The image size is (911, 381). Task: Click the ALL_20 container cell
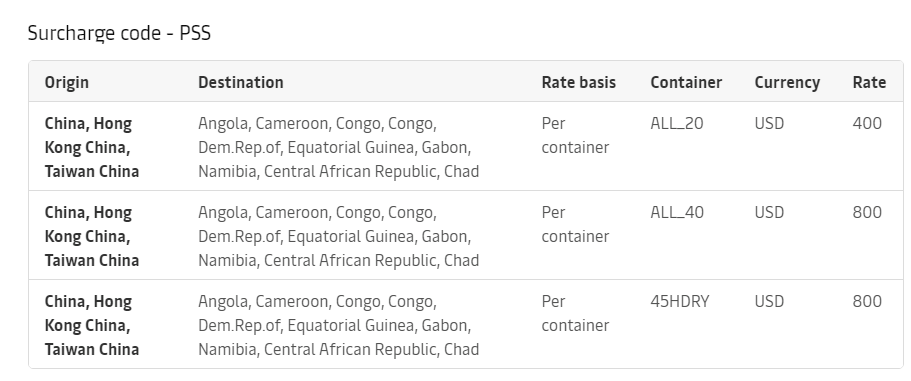tap(677, 124)
